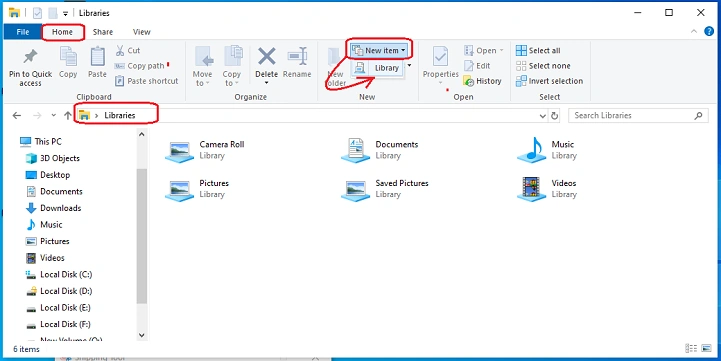Select 3D Objects in sidebar
721x361 pixels.
(52, 158)
